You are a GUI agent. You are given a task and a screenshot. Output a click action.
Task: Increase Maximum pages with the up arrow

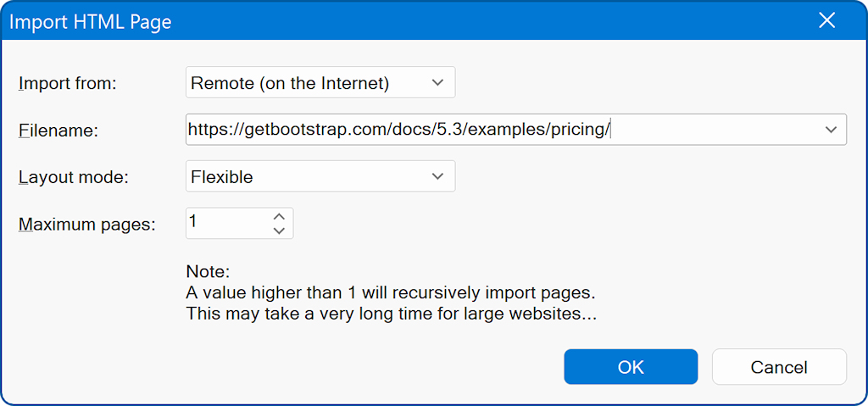coord(279,217)
